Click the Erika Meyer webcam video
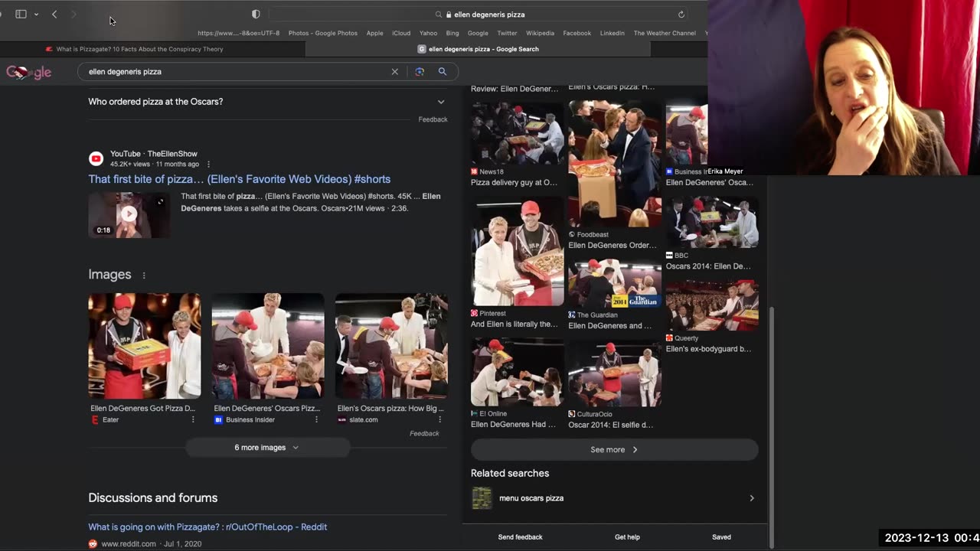This screenshot has height=551, width=980. tap(844, 87)
